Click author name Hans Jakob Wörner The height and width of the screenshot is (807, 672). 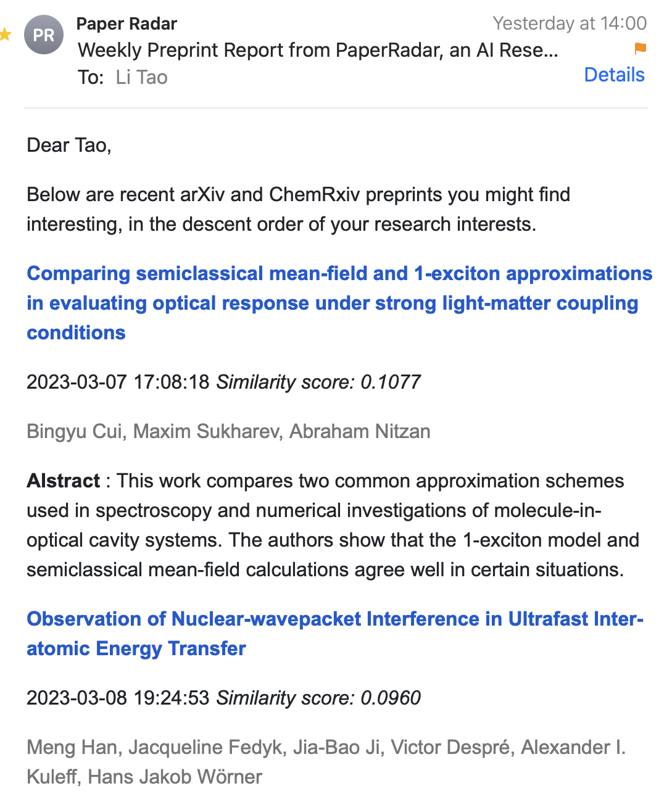175,777
